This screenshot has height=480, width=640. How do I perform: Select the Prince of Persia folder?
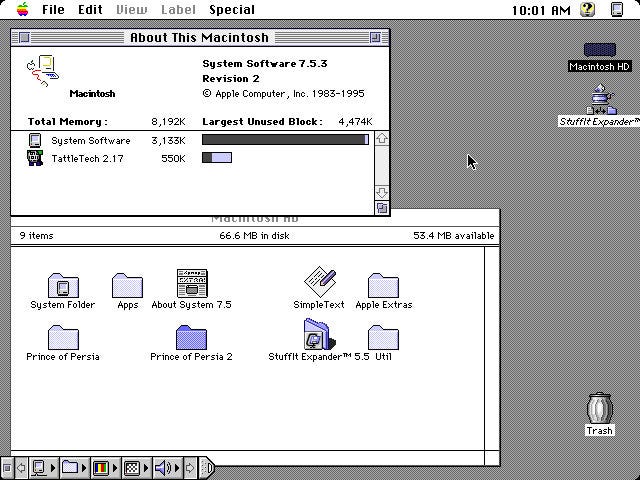(x=63, y=337)
